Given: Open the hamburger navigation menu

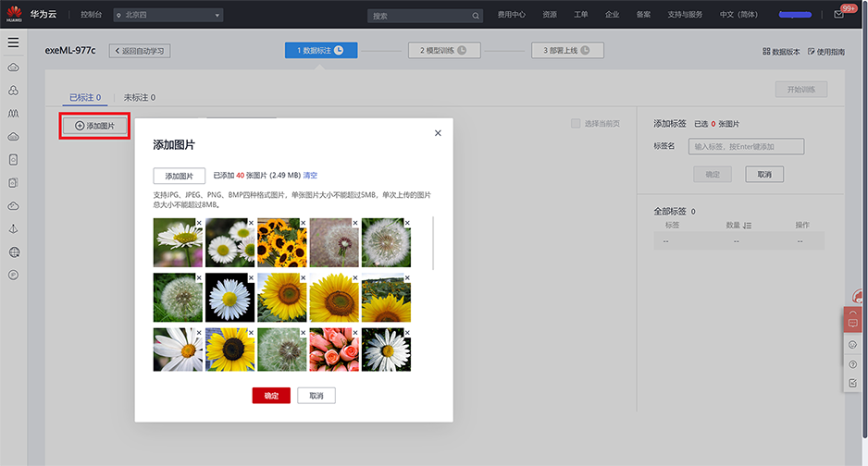Looking at the screenshot, I should coord(13,43).
